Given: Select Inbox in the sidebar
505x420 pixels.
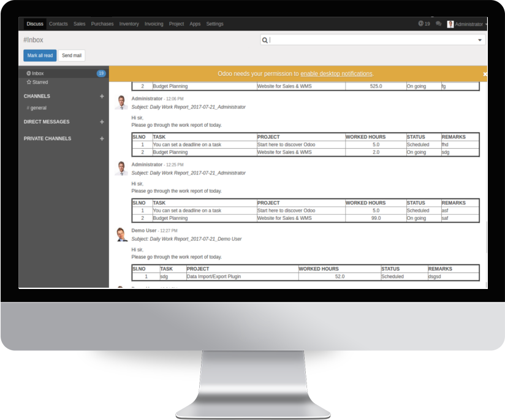Looking at the screenshot, I should 64,73.
